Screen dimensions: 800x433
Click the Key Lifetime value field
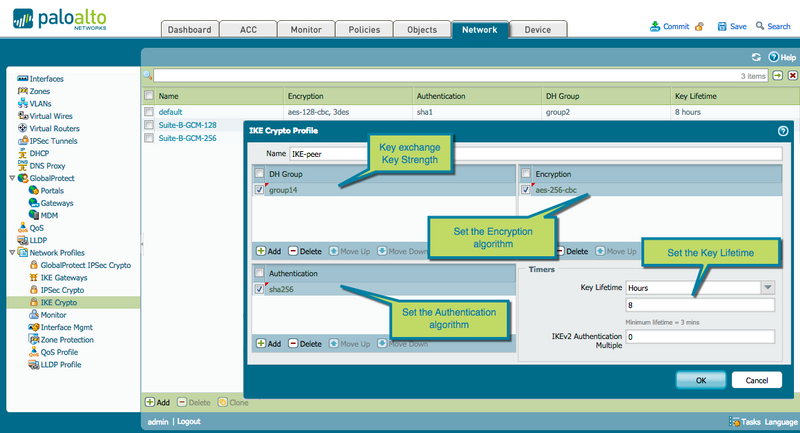700,305
